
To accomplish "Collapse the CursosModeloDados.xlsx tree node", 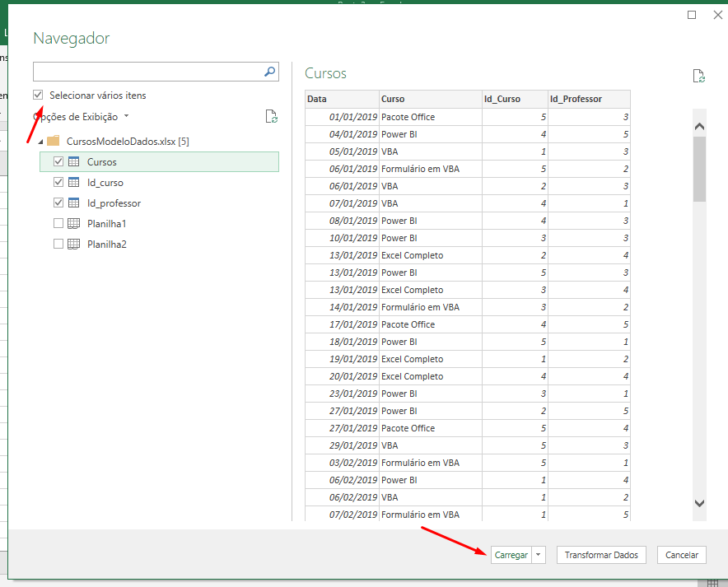I will (x=41, y=142).
